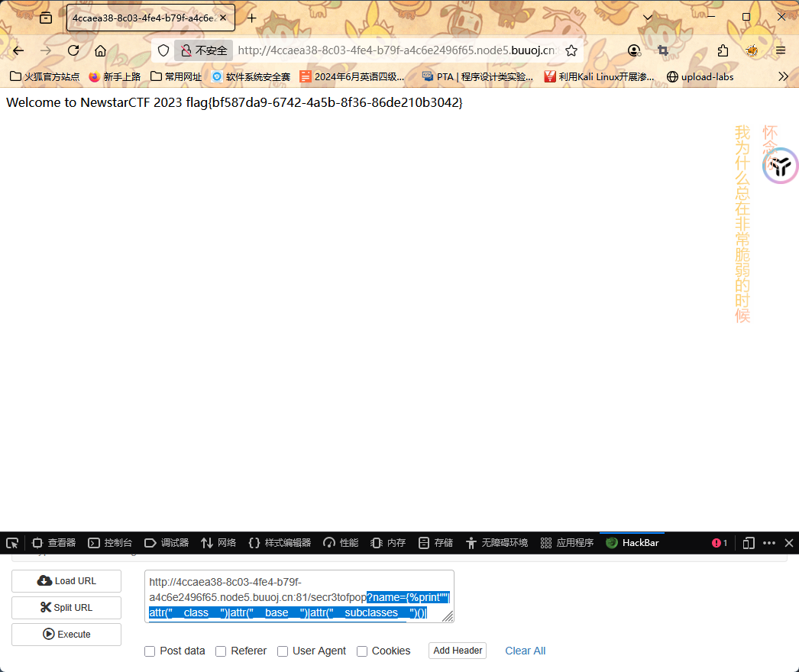
Task: Click the Clear All link
Action: 525,651
